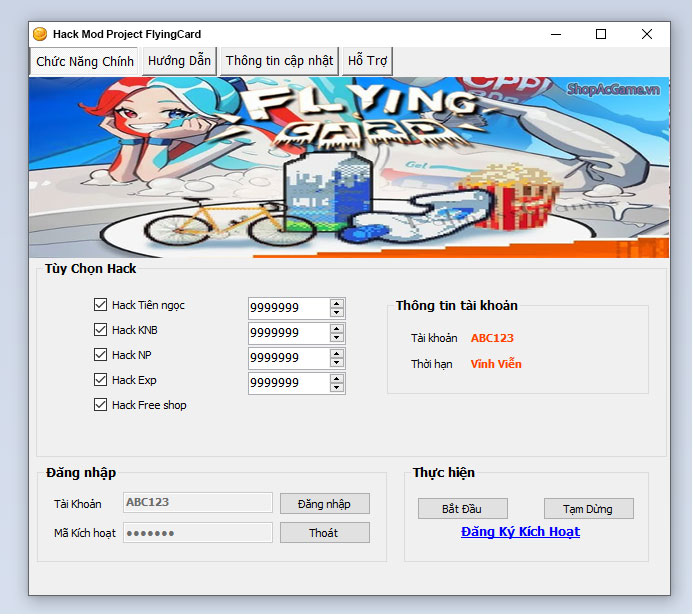Open the Hướng Dẫn tab

(x=179, y=61)
